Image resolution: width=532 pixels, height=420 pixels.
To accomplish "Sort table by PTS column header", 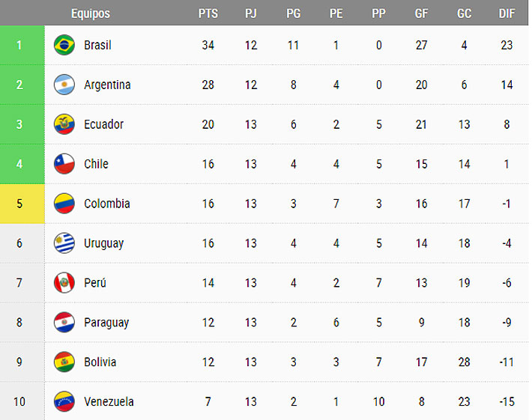I will (208, 13).
